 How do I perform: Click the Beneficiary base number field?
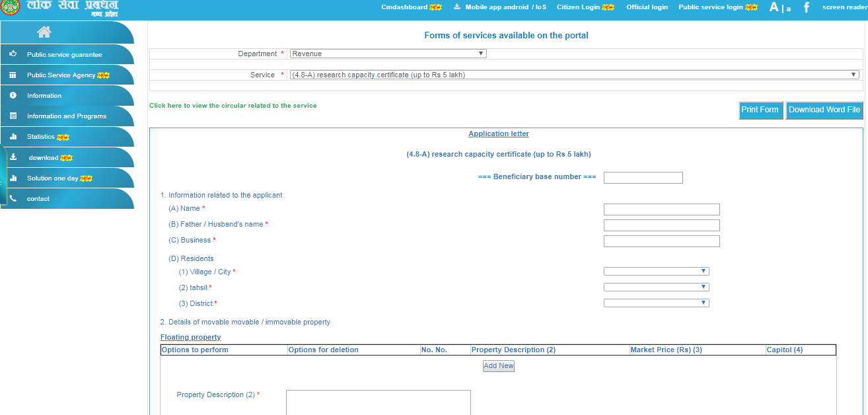click(643, 177)
